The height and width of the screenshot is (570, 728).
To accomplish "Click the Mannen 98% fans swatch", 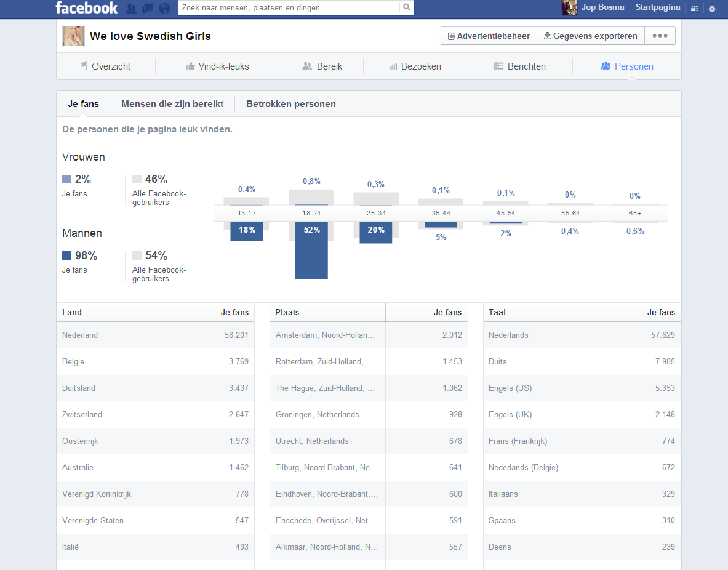I will 66,255.
